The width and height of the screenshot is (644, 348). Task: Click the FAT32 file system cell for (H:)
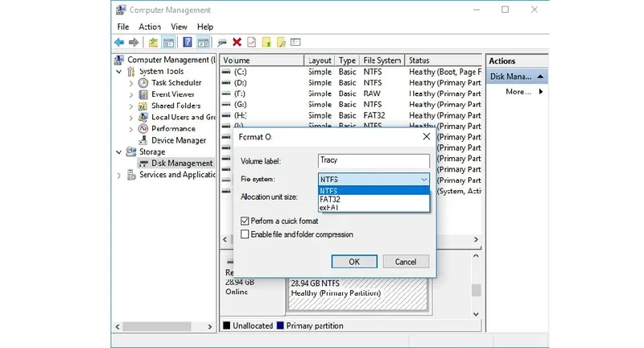[x=374, y=116]
